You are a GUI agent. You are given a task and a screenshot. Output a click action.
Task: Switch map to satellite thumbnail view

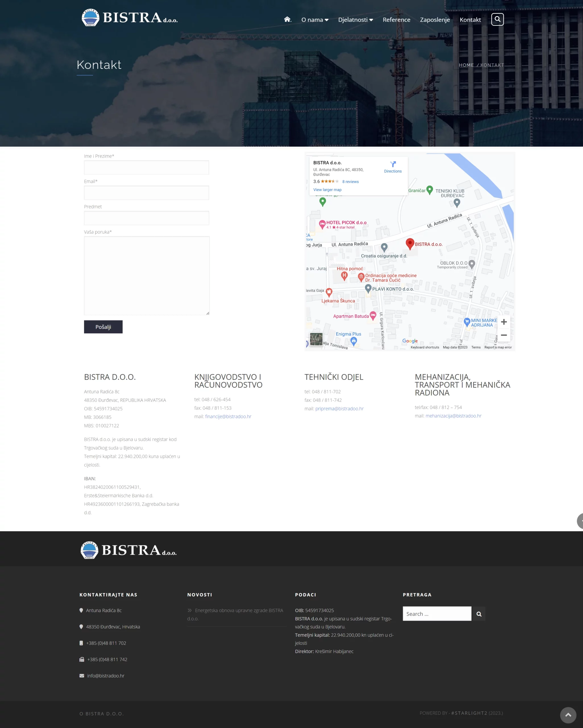pos(316,339)
